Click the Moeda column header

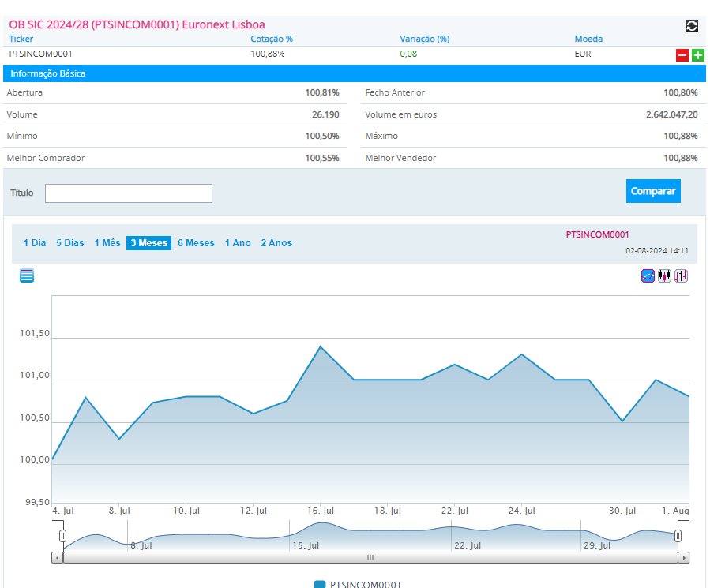tap(588, 39)
